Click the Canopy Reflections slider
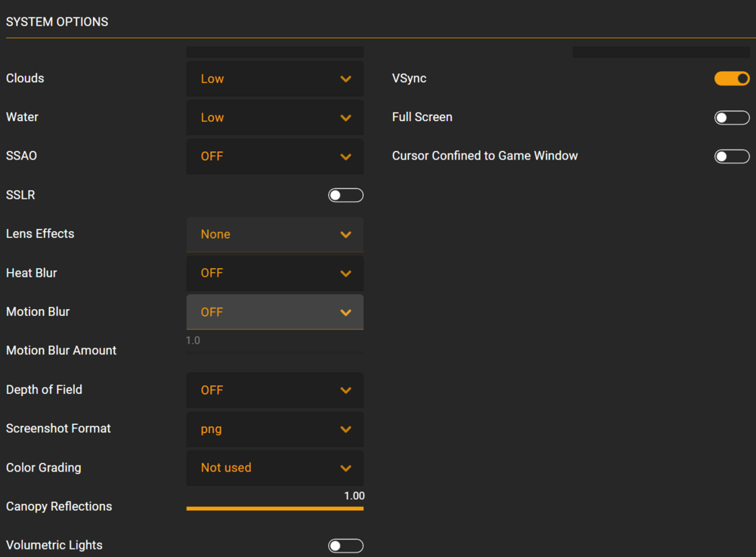Viewport: 756px width, 557px height. (x=274, y=507)
